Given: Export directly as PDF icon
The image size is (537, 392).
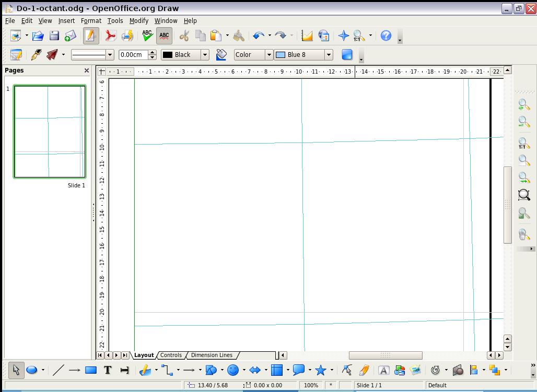Looking at the screenshot, I should tap(110, 35).
